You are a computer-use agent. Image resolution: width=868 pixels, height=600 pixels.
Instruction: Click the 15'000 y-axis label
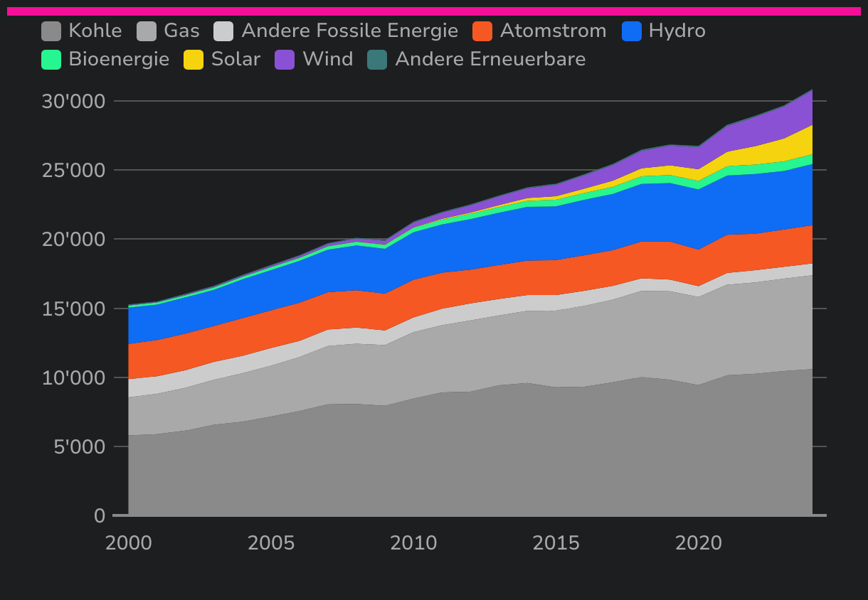click(73, 309)
